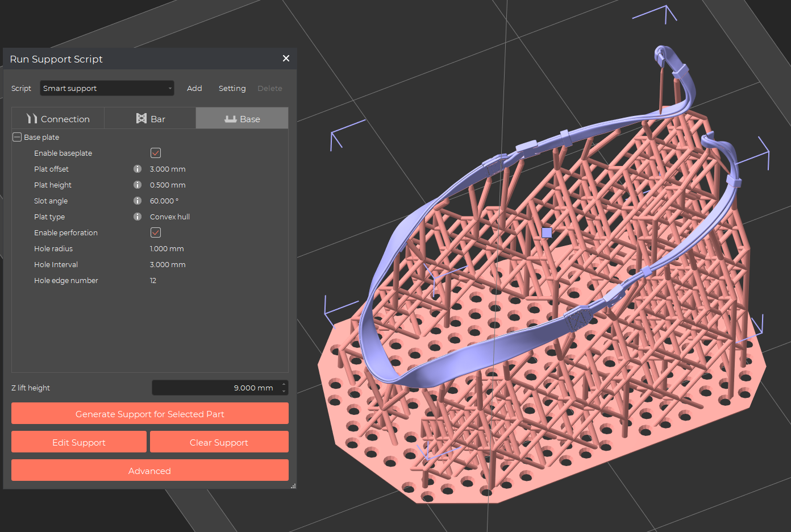This screenshot has width=791, height=532.
Task: Open the Smart support script dropdown
Action: (107, 88)
